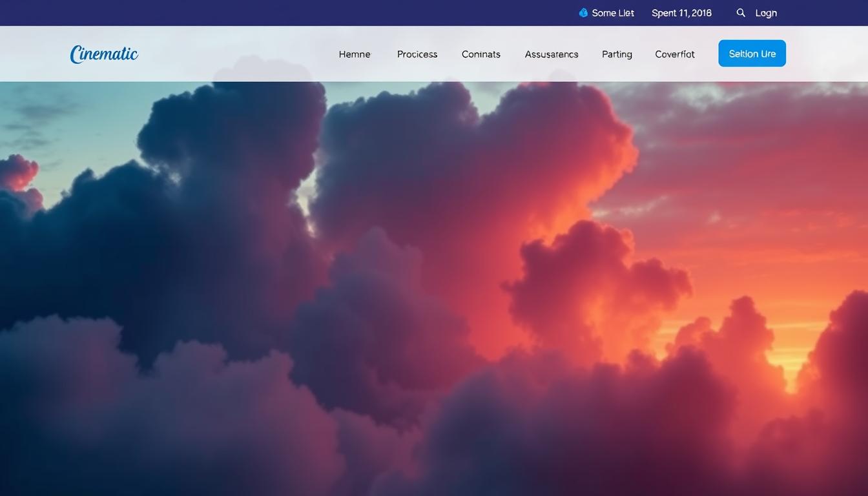Click the blue icon beside Some Llet
Screen dimensions: 868x496
583,13
